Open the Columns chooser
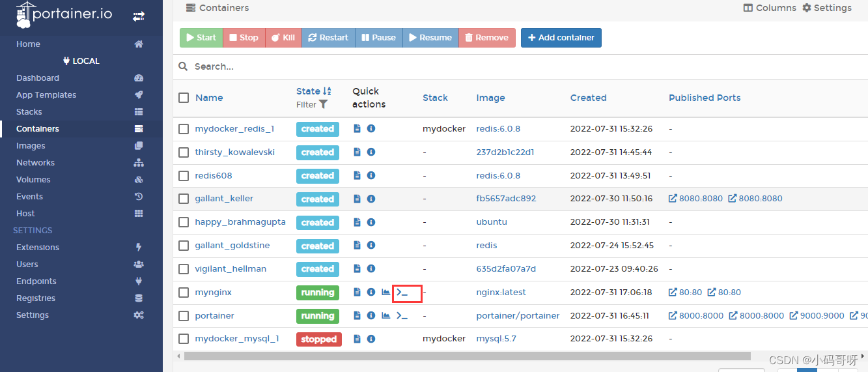This screenshot has height=372, width=868. click(x=770, y=8)
